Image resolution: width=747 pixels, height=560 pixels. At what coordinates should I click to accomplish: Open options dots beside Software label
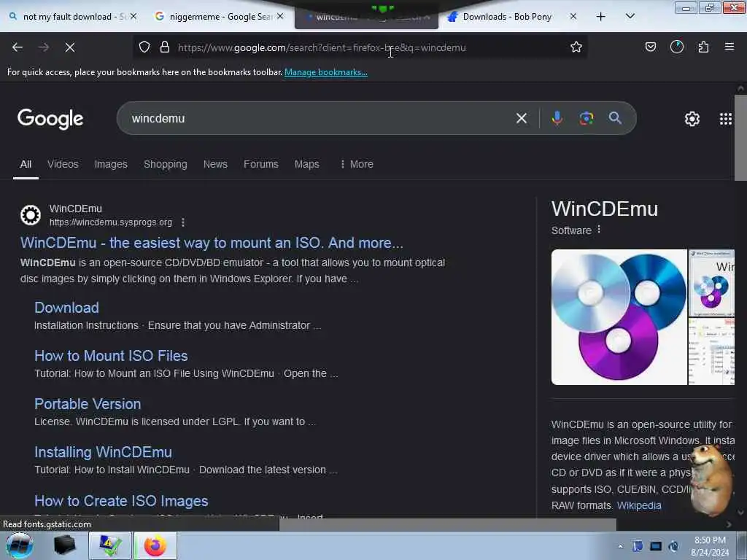pyautogui.click(x=599, y=230)
